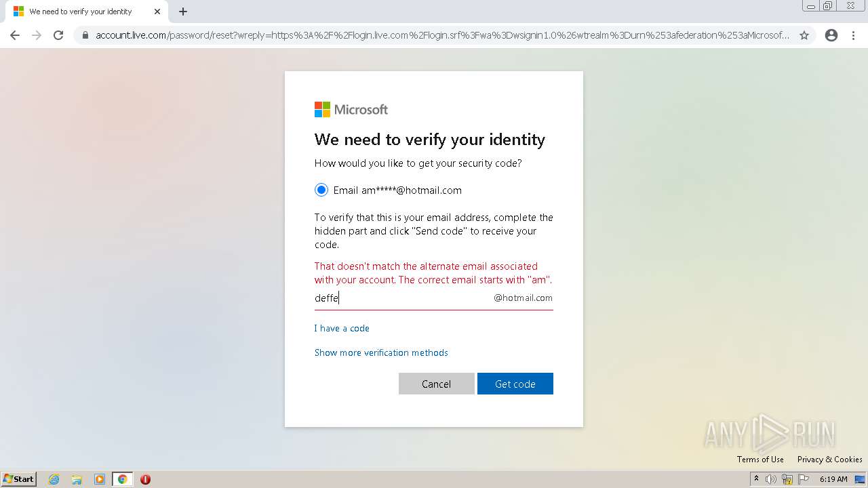
Task: Open the Chrome profile avatar menu
Action: coord(831,35)
